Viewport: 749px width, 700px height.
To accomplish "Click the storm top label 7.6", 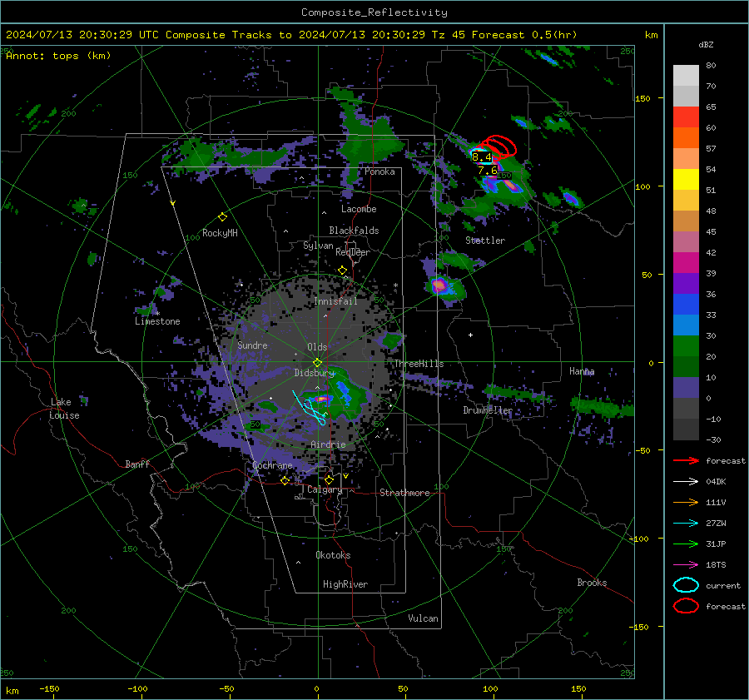I will 487,171.
